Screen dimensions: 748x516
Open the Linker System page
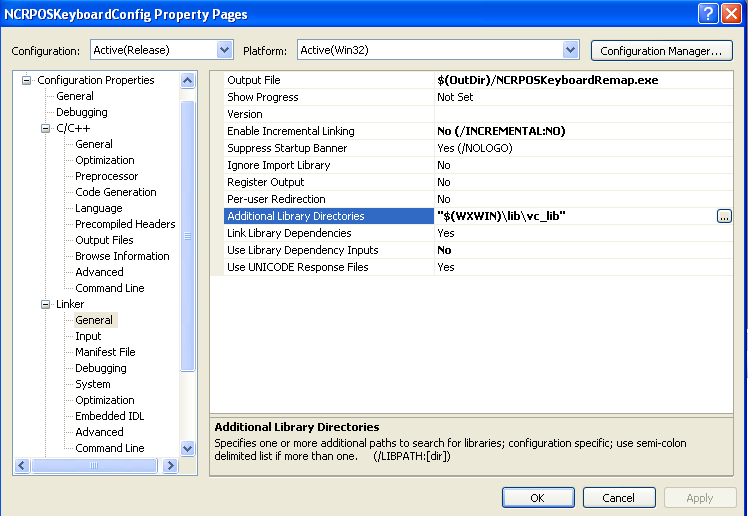[93, 384]
